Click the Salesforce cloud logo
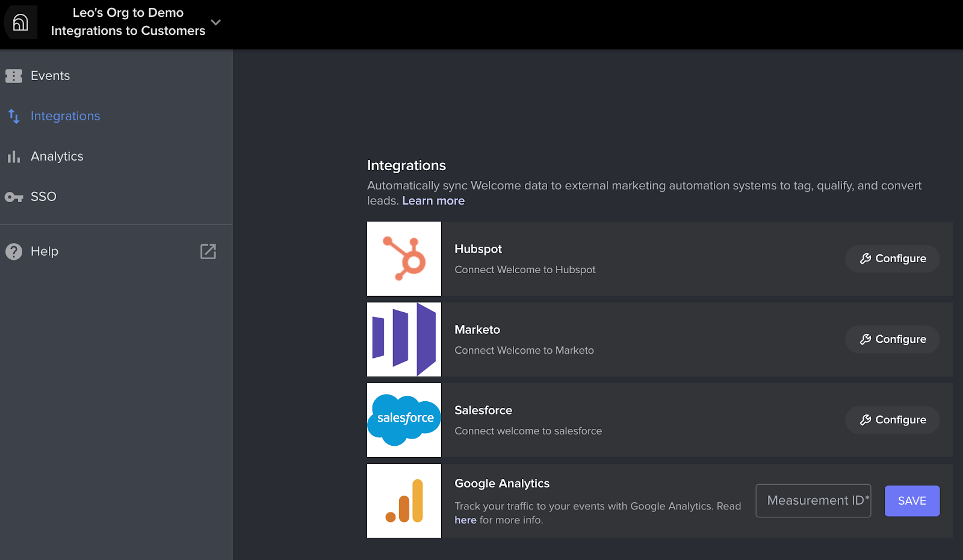 404,420
